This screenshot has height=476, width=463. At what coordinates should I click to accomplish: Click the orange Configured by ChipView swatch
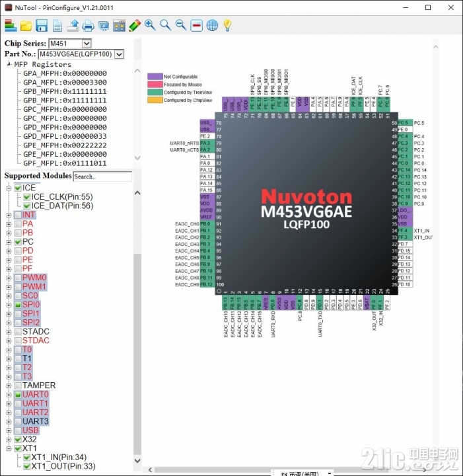pyautogui.click(x=155, y=100)
